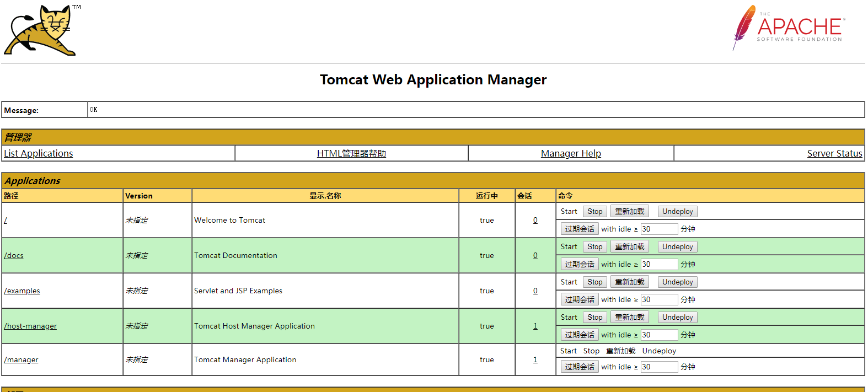Open the root path / link
Image resolution: width=868 pixels, height=392 pixels.
(x=6, y=220)
